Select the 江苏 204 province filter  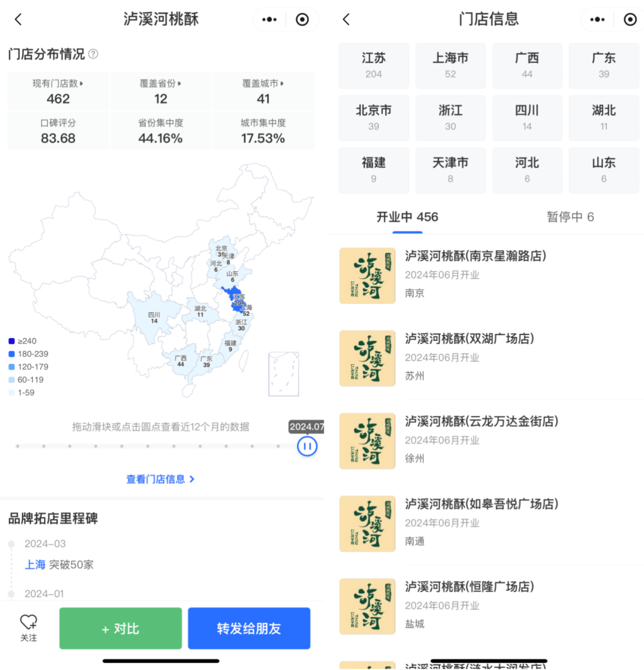(x=373, y=66)
